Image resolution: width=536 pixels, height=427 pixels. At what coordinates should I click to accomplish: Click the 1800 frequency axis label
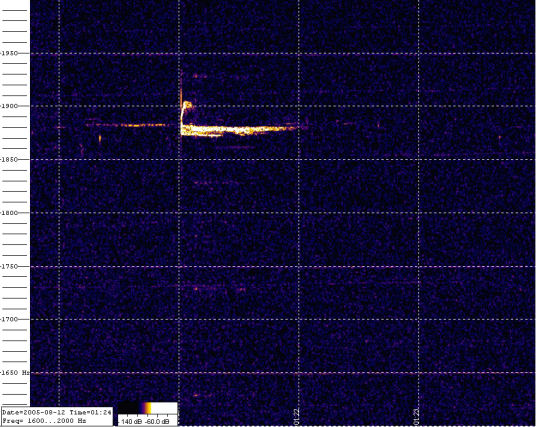tap(9, 213)
